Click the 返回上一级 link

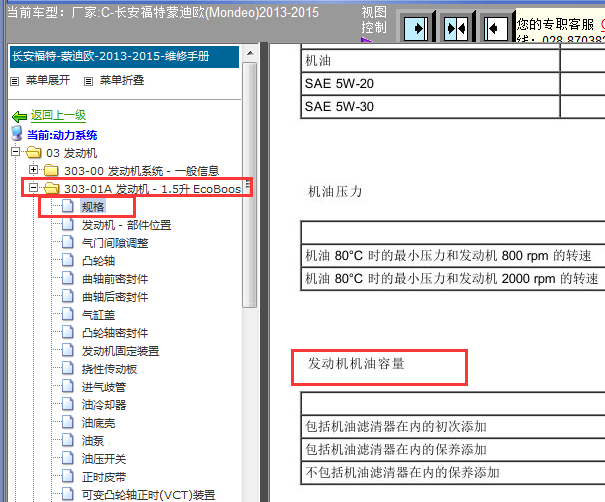pos(58,115)
